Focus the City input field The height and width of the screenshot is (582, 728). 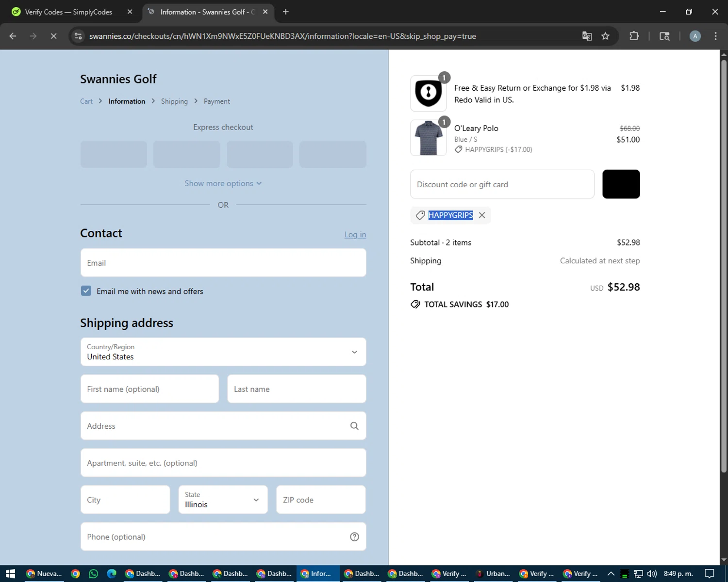point(125,500)
